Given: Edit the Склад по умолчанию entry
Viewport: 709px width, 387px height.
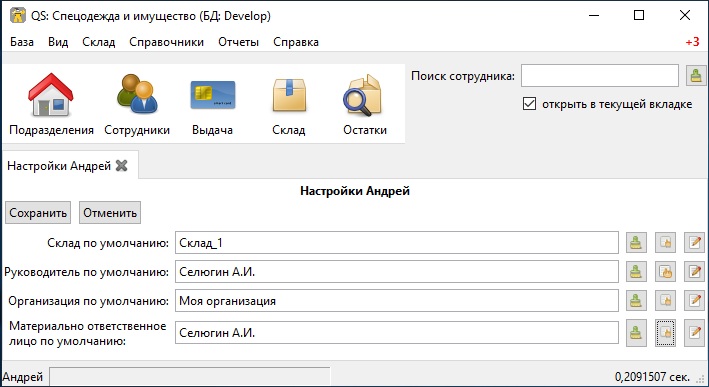Looking at the screenshot, I should pyautogui.click(x=695, y=243).
